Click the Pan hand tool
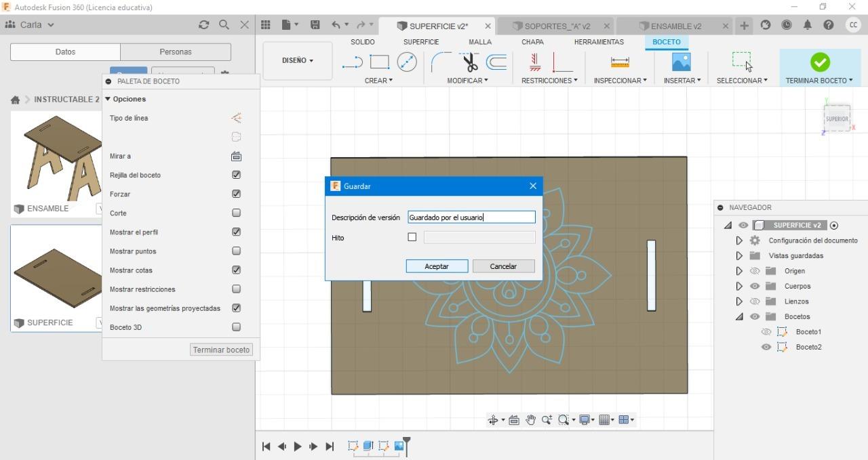The height and width of the screenshot is (460, 868). tap(530, 420)
